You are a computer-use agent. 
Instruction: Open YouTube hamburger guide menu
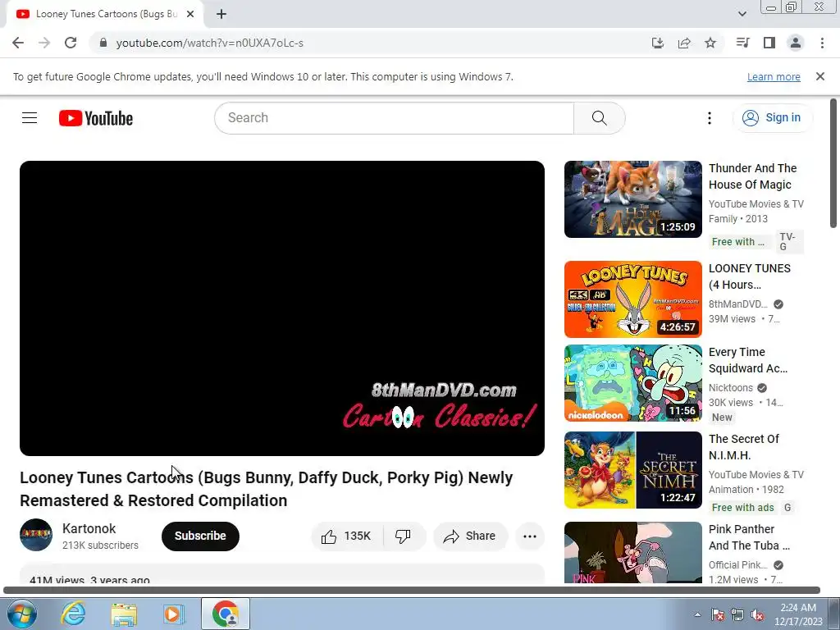click(30, 118)
